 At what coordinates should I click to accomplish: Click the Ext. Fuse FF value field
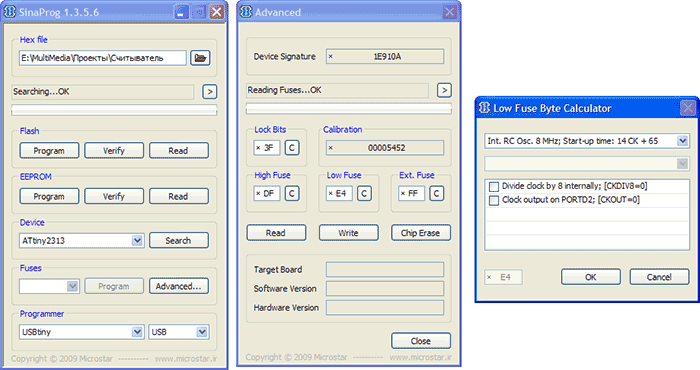[412, 194]
